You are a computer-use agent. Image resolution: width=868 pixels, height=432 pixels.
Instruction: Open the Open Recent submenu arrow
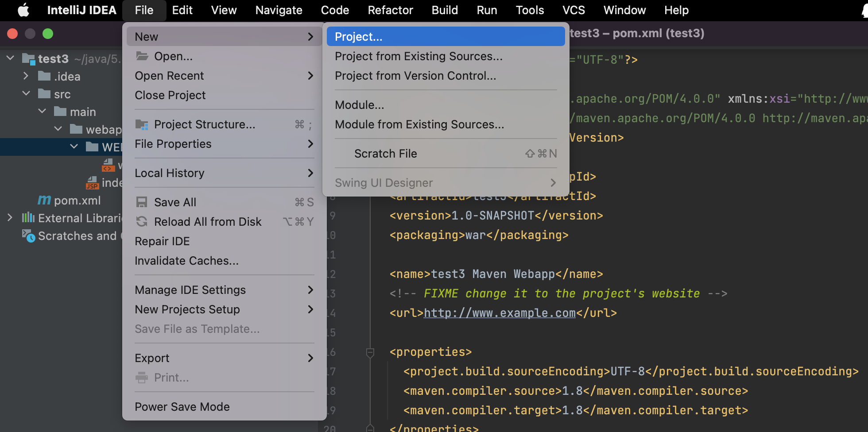[x=310, y=76]
